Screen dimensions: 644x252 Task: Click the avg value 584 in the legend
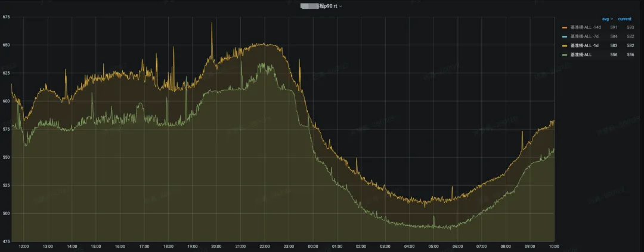tap(615, 36)
